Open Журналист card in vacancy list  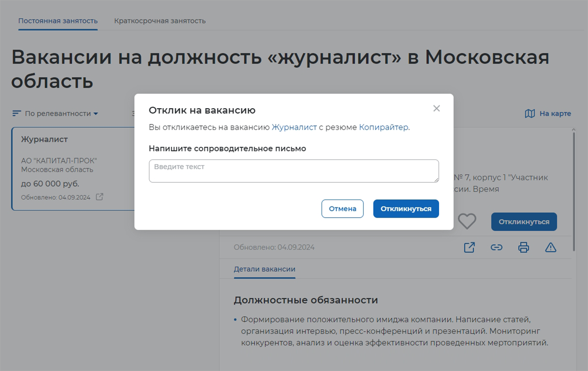click(x=73, y=169)
